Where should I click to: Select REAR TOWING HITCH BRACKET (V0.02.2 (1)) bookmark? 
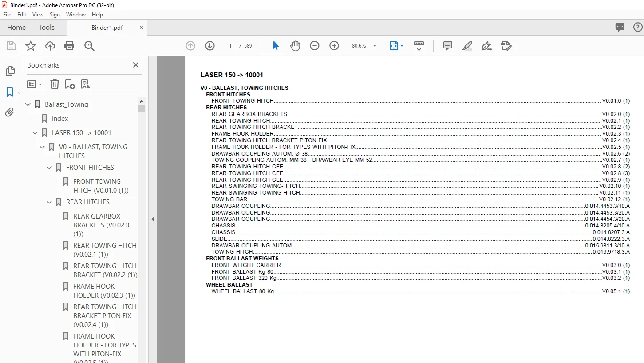pyautogui.click(x=105, y=270)
